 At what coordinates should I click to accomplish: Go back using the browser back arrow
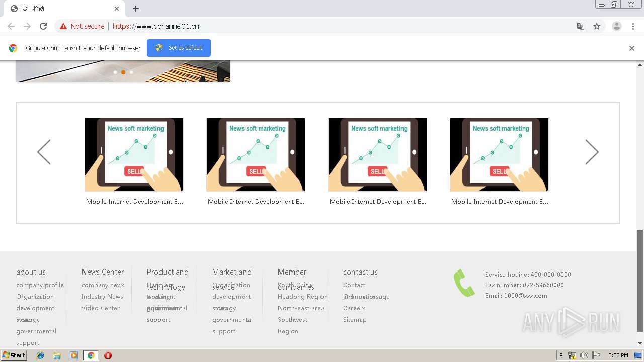pos(11,26)
